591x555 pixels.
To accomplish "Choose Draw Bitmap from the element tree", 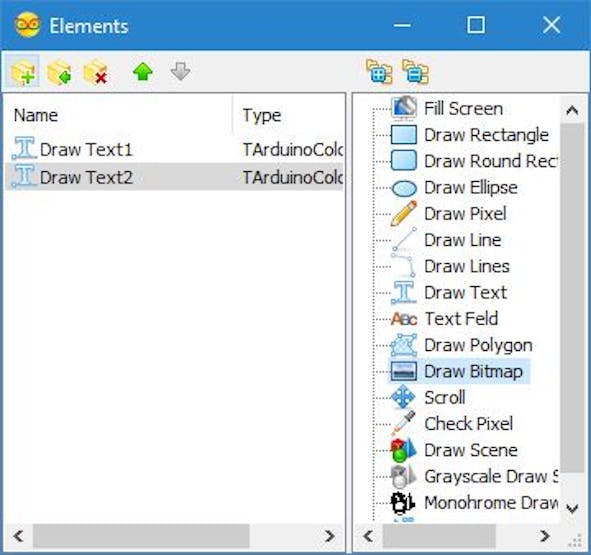I will (x=473, y=371).
